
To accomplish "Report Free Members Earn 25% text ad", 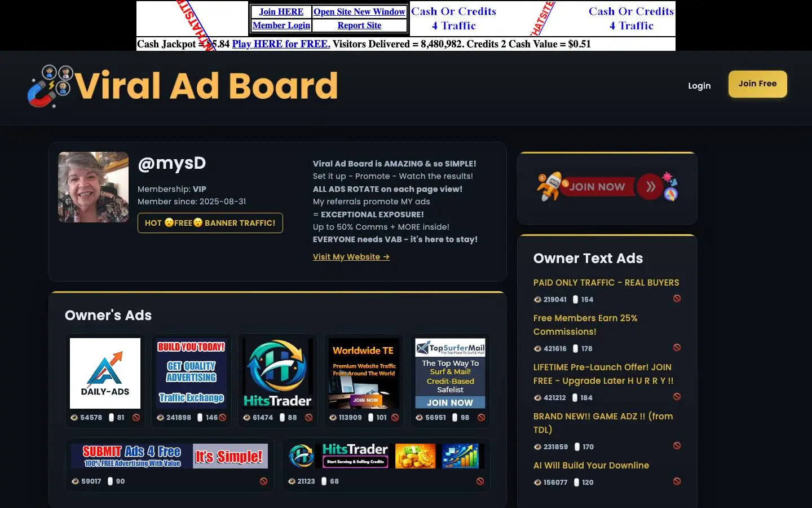I will click(x=677, y=348).
